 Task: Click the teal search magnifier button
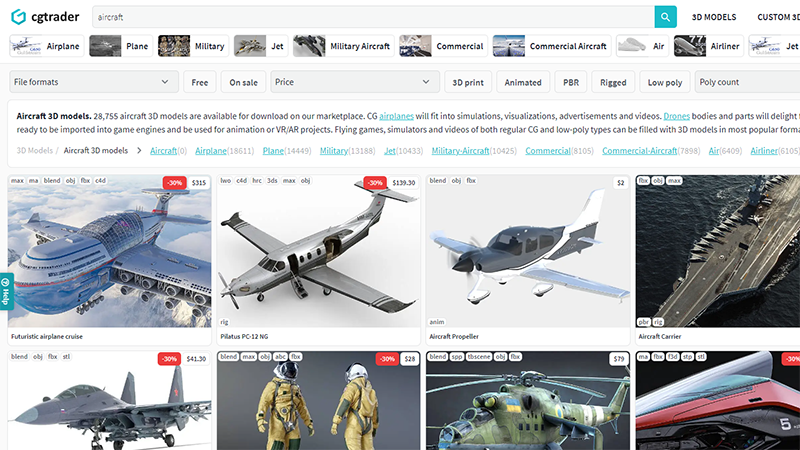(665, 17)
